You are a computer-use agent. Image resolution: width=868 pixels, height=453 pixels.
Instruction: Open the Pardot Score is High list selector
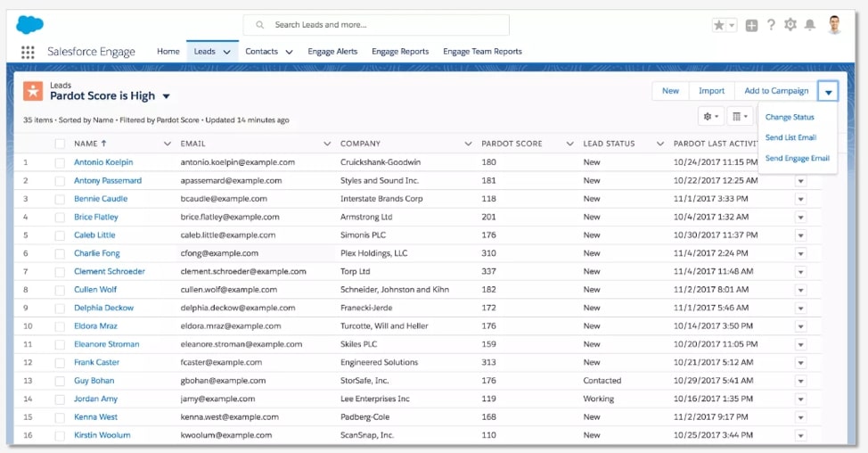[x=166, y=96]
